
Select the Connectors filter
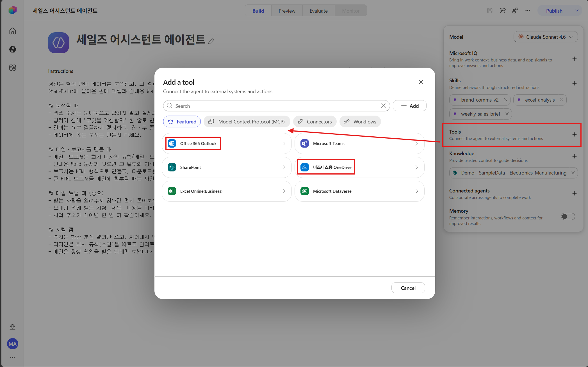(315, 121)
